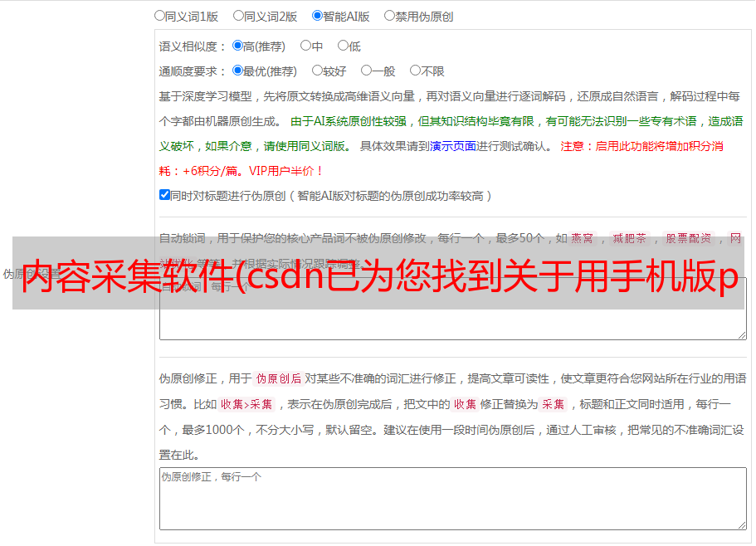Click the 语义相似度： label
Screen dimensions: 756x546
(x=193, y=46)
